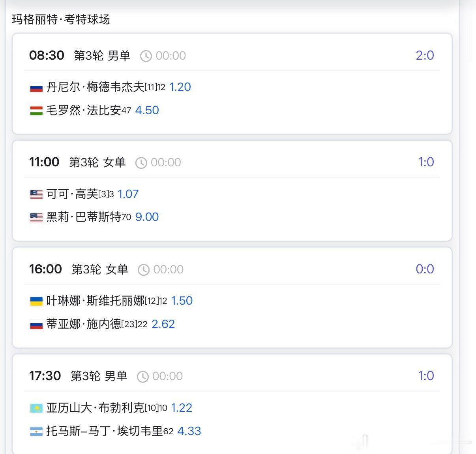
Task: Select odds 2.62 for 蒂亚娜·施内德
Action: tap(163, 324)
